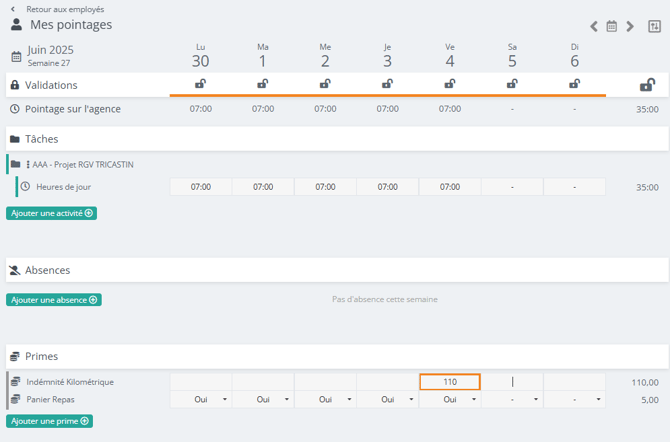
Task: Go to previous week with left chevron
Action: click(594, 27)
